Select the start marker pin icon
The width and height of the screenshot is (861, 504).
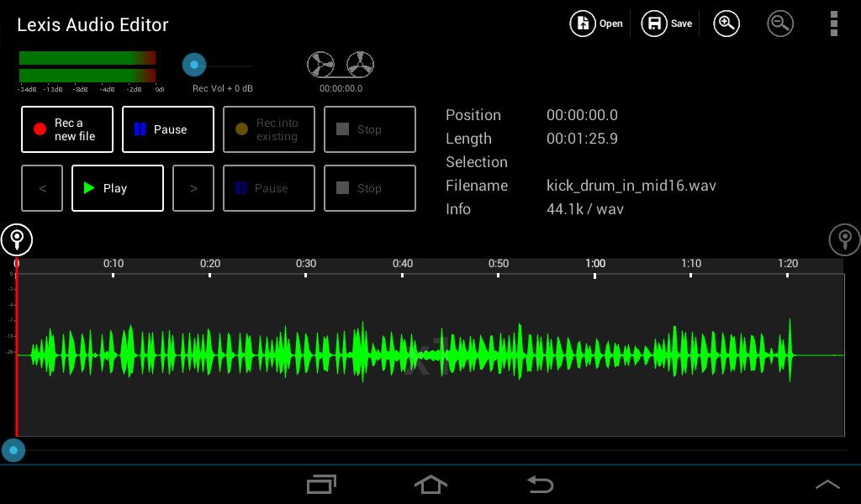[17, 239]
